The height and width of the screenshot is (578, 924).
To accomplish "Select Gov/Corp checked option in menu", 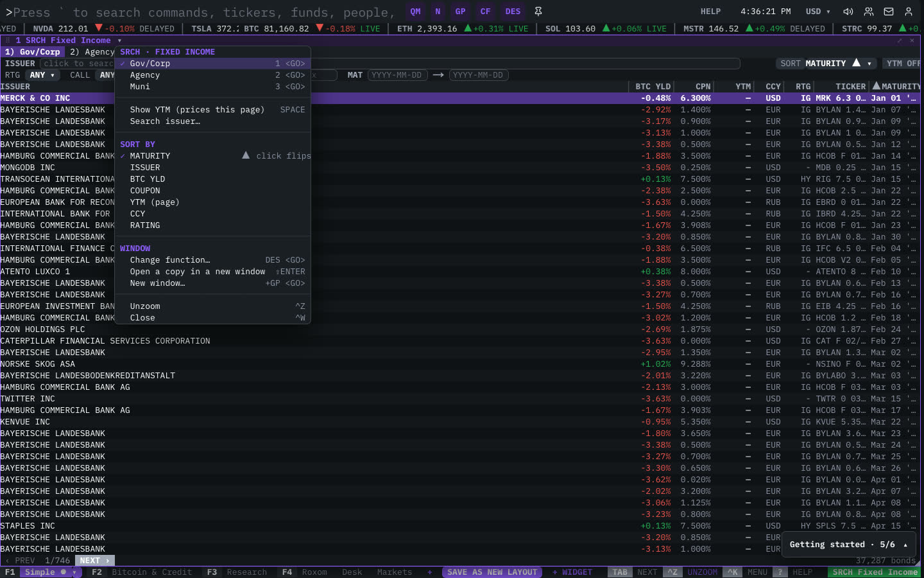I will click(x=212, y=64).
